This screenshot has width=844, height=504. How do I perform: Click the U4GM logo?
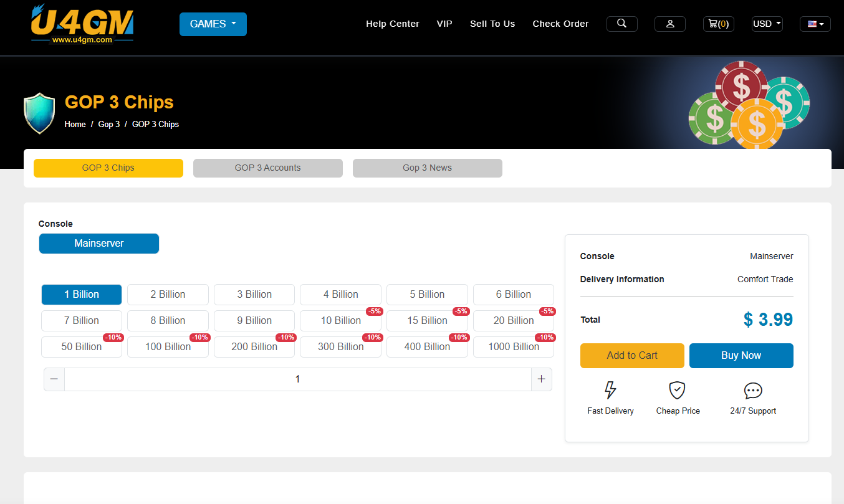coord(82,24)
